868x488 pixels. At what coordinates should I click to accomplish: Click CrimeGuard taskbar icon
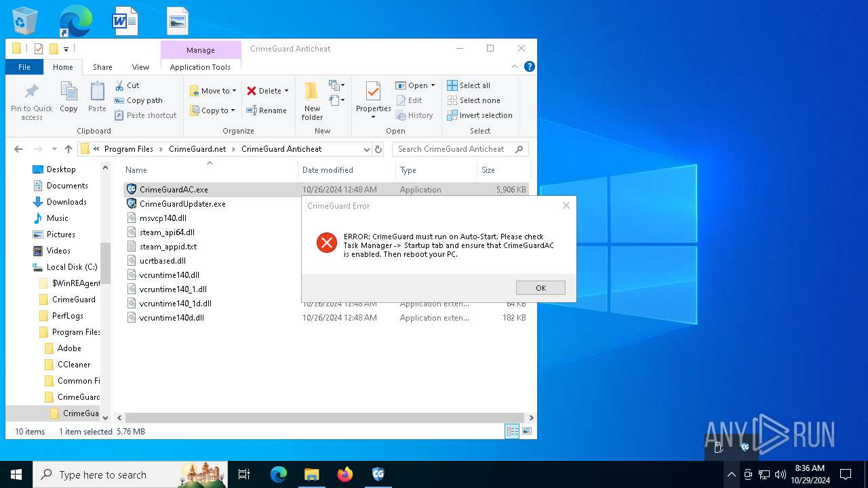[378, 474]
